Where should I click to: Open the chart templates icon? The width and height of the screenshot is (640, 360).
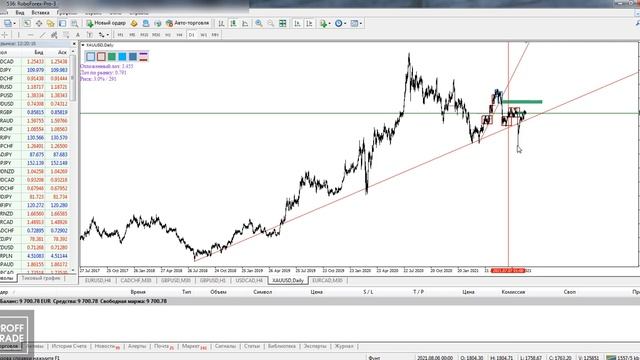(x=354, y=23)
